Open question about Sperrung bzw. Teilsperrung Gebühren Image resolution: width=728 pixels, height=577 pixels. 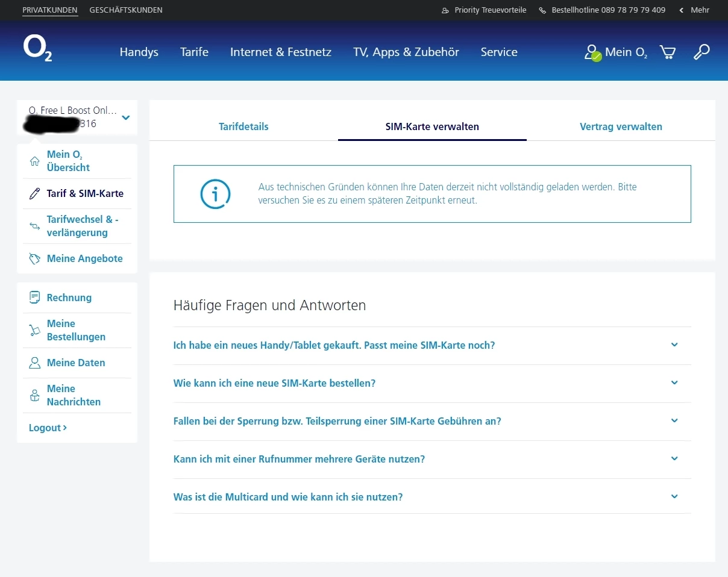337,421
